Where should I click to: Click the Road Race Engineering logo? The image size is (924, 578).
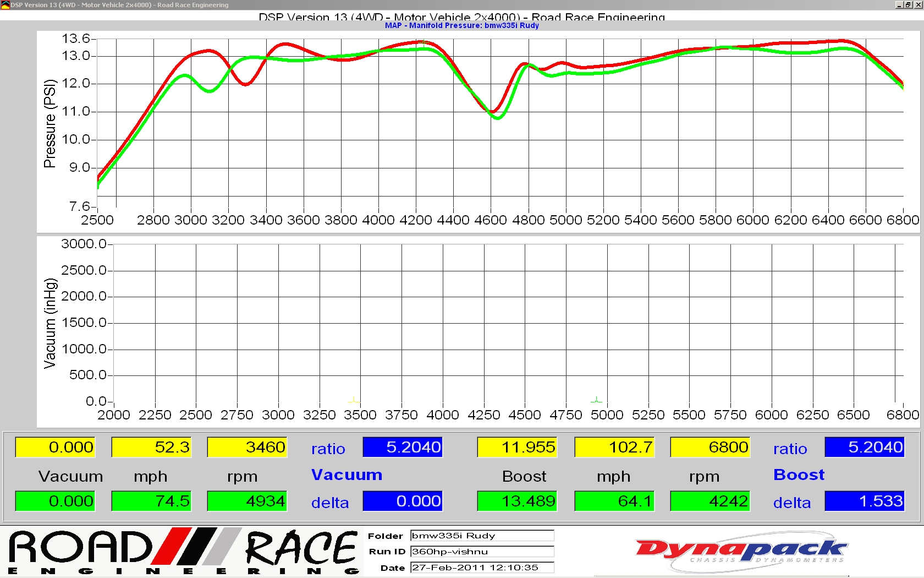[184, 552]
